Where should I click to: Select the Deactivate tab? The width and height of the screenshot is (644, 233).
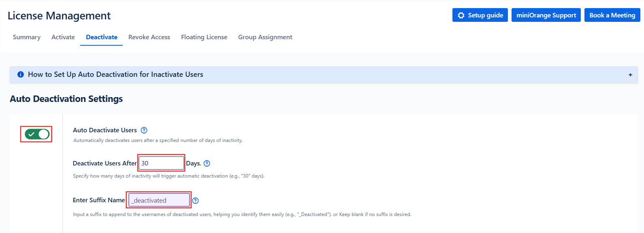click(x=102, y=37)
